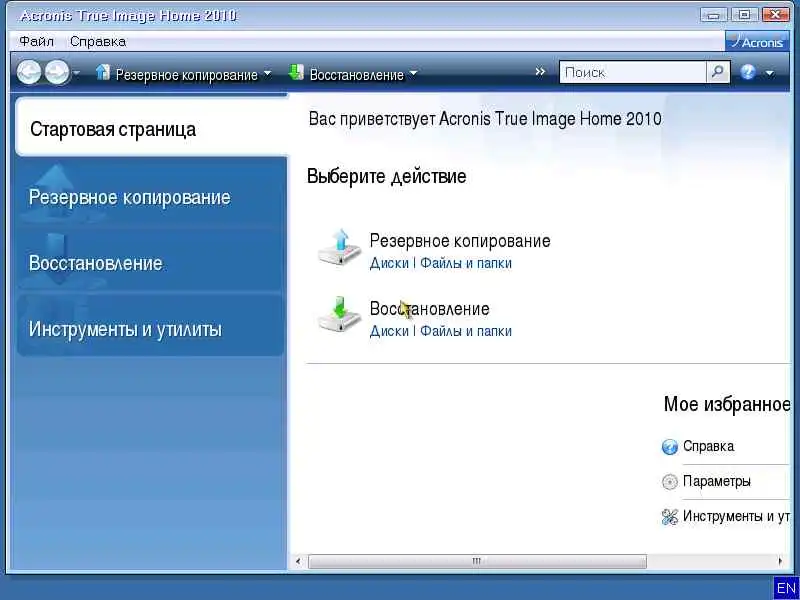Click the Справка help icon in favorites
800x600 pixels.
(x=669, y=447)
